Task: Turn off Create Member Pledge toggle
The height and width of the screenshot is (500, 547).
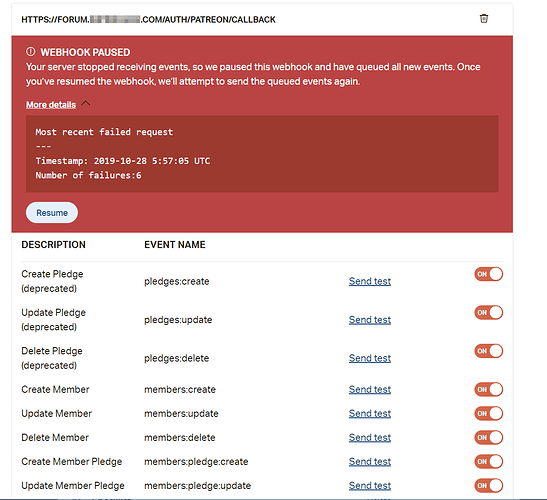Action: [x=488, y=461]
